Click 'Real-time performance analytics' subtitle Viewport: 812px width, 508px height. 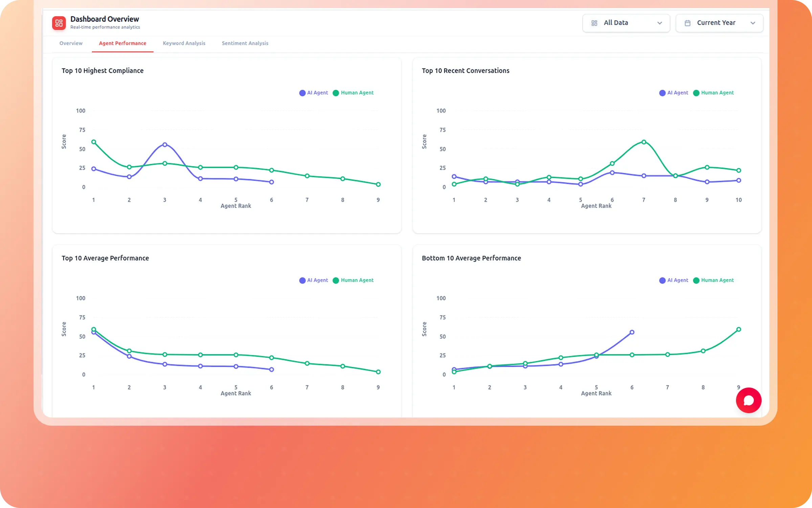(x=105, y=27)
